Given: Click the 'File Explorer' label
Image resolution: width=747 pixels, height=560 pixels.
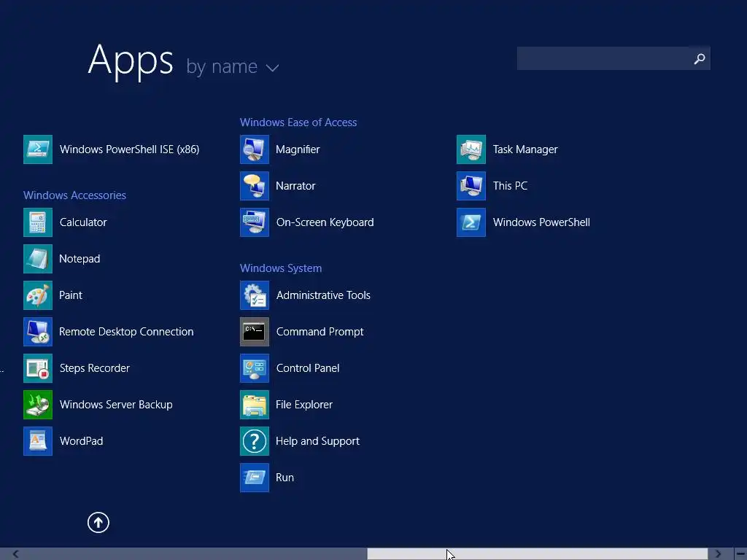Looking at the screenshot, I should coord(304,404).
